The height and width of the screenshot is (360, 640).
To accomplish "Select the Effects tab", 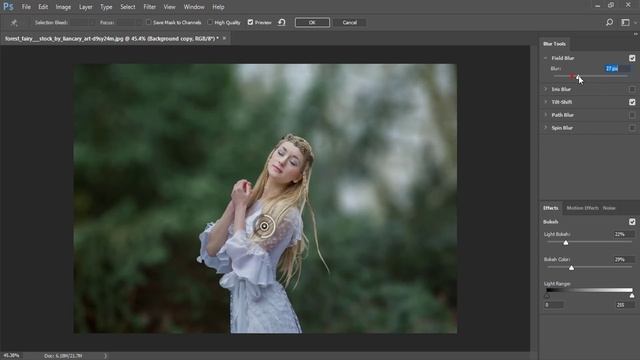I will (551, 208).
